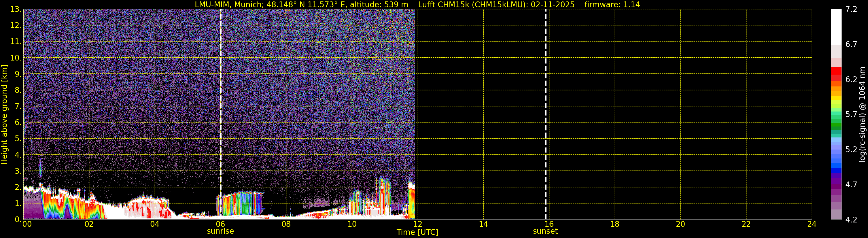Screen dimensions: 868x238
Task: Click the rainbow colorbar scale on the right
Action: tap(836, 114)
